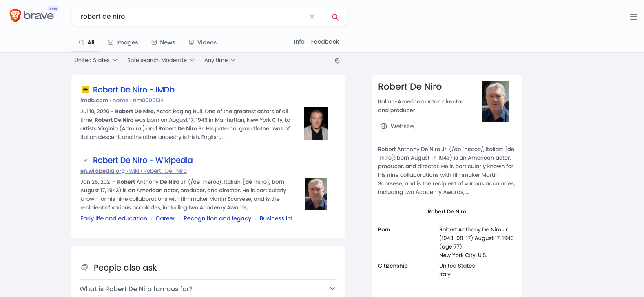The width and height of the screenshot is (644, 297).
Task: Open Early life and education sublink
Action: (x=114, y=218)
